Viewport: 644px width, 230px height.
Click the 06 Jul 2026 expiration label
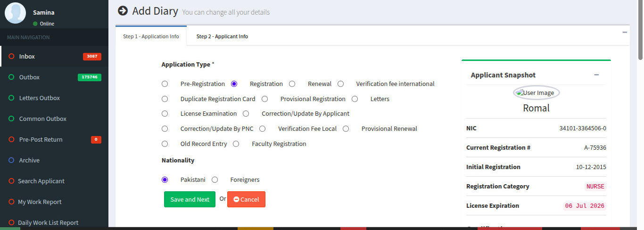click(x=585, y=206)
